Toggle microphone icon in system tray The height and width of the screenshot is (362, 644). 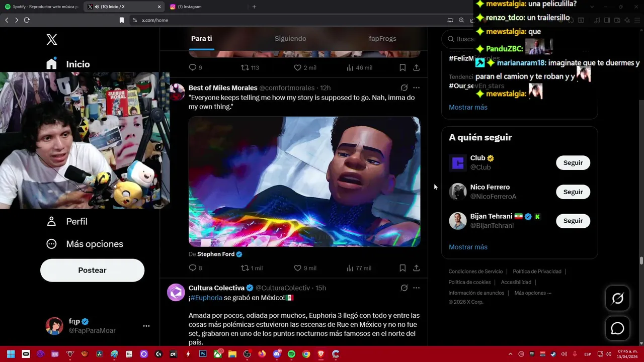point(575,354)
